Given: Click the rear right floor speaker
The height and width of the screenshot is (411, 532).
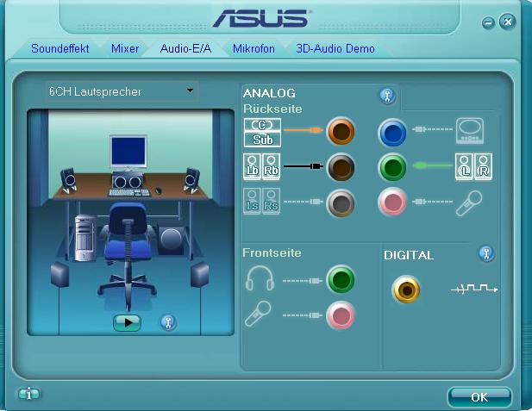Looking at the screenshot, I should [199, 275].
